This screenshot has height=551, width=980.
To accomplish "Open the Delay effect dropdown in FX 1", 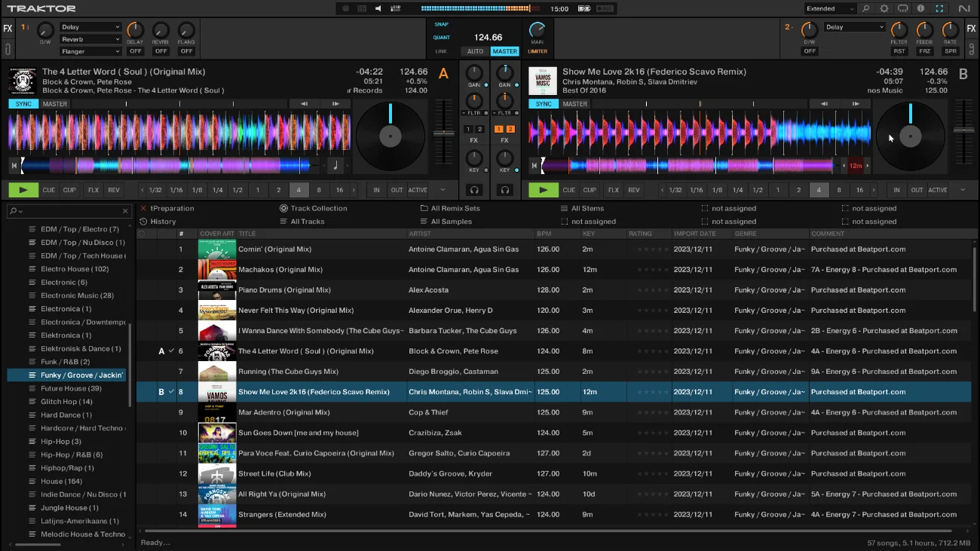I will click(90, 27).
